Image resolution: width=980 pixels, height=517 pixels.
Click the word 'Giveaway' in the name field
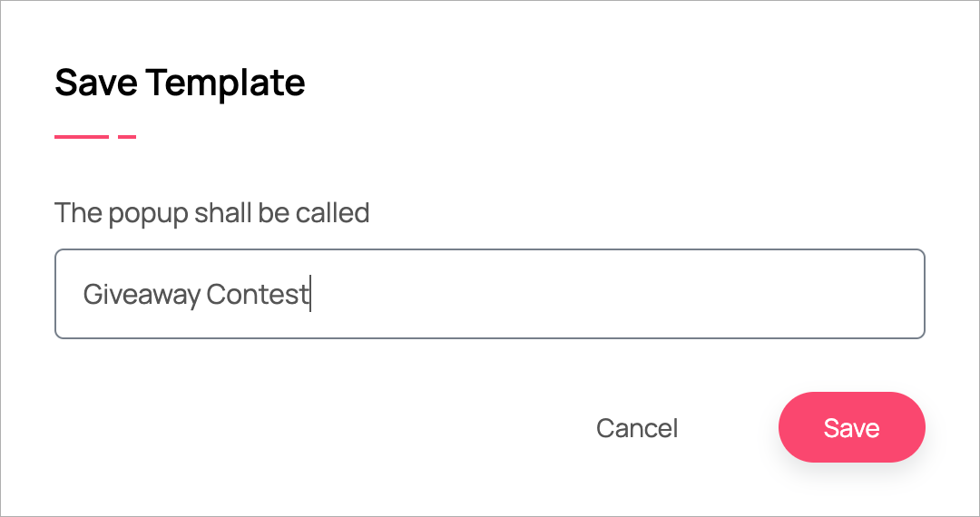(x=141, y=295)
